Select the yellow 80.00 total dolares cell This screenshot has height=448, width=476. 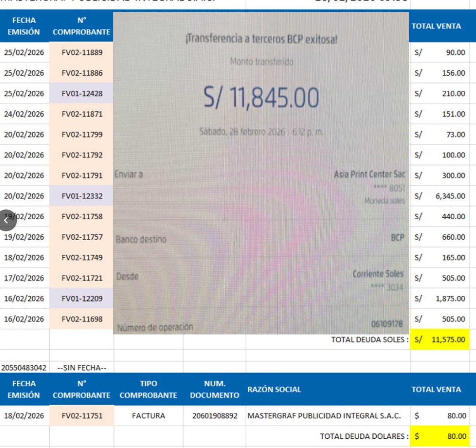tap(440, 436)
